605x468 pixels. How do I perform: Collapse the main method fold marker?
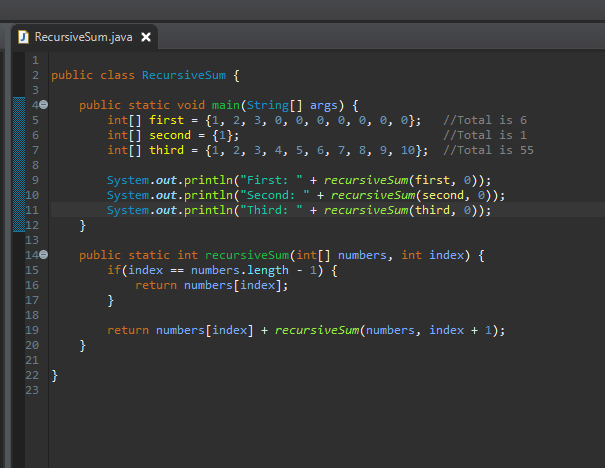(44, 105)
